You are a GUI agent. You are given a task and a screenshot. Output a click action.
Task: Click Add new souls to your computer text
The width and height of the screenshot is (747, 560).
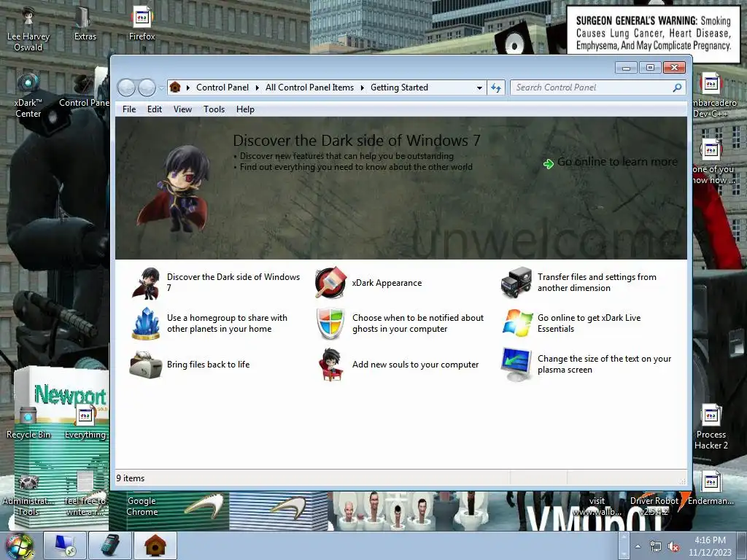pyautogui.click(x=415, y=365)
